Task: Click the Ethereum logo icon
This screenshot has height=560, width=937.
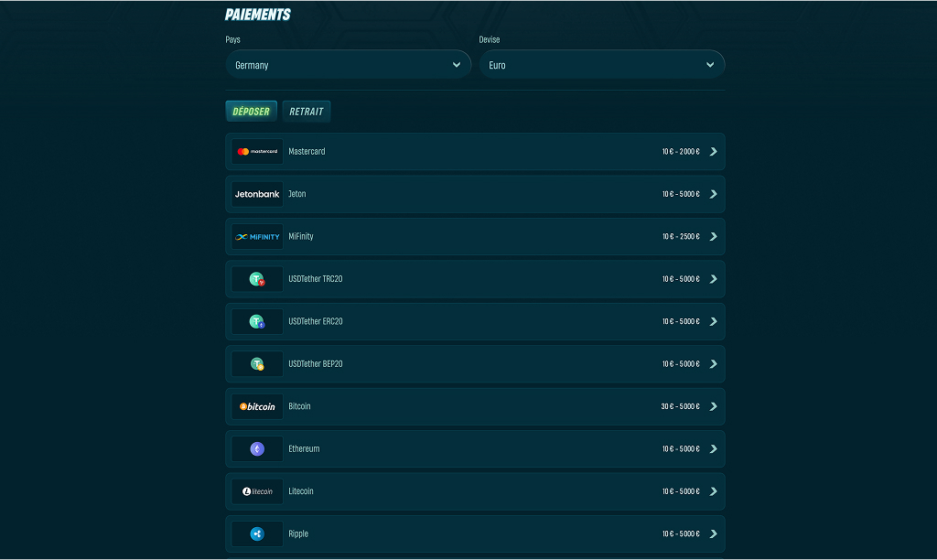Action: tap(257, 449)
